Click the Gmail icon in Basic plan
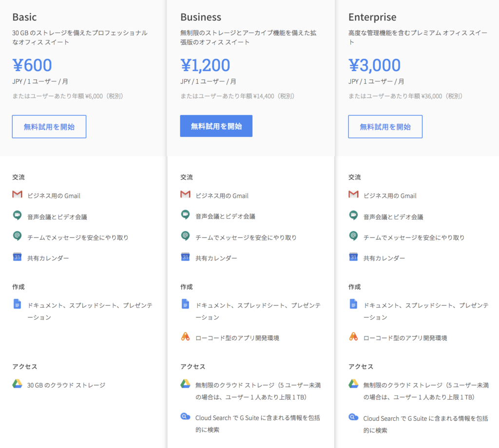 tap(17, 194)
